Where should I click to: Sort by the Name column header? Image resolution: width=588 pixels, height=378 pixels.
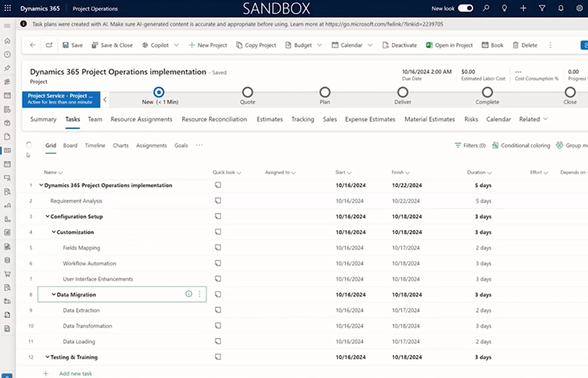point(53,172)
